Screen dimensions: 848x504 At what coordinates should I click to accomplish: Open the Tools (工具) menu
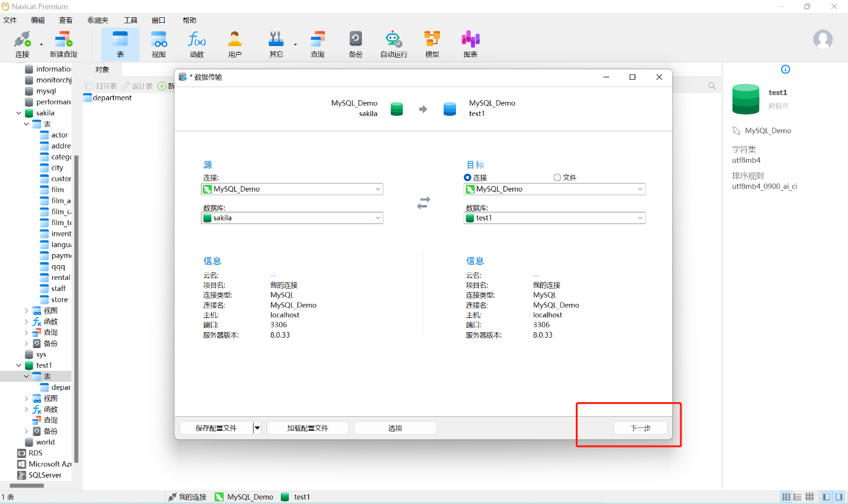click(x=130, y=20)
